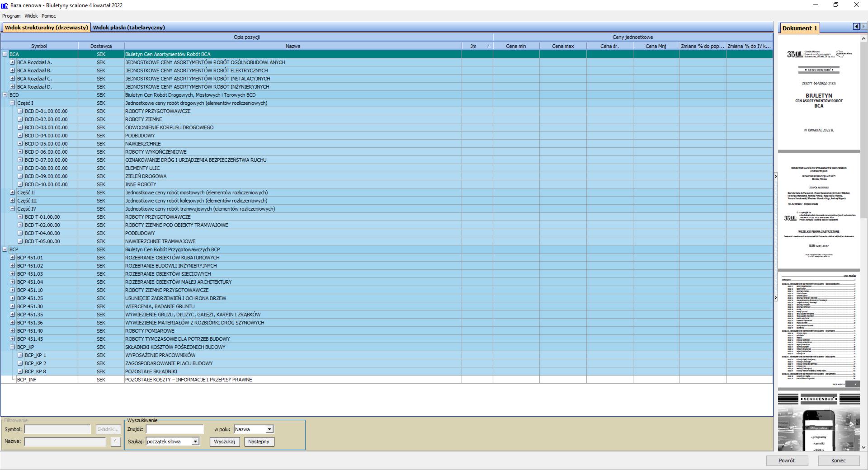Select 'WIERCENIA, BADANIE GRUNTU' row

pyautogui.click(x=387, y=306)
